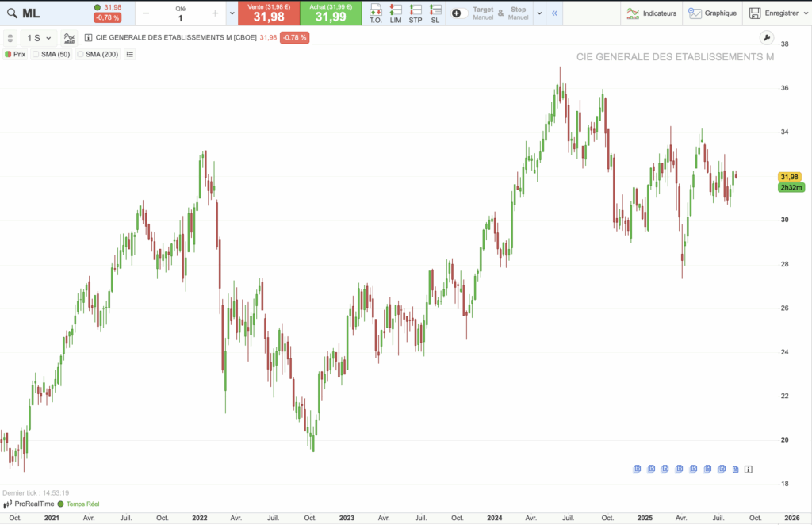The height and width of the screenshot is (525, 812).
Task: Click the magnifier search icon beside ML
Action: pyautogui.click(x=11, y=13)
